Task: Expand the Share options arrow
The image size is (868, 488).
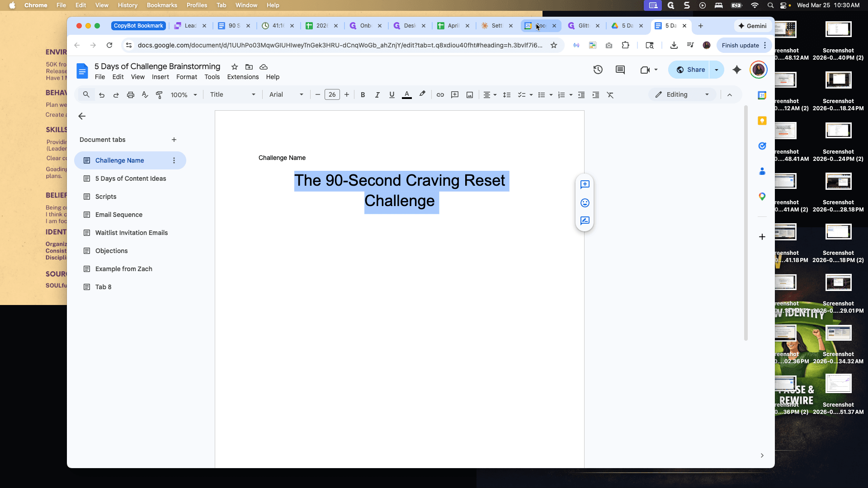Action: (717, 70)
